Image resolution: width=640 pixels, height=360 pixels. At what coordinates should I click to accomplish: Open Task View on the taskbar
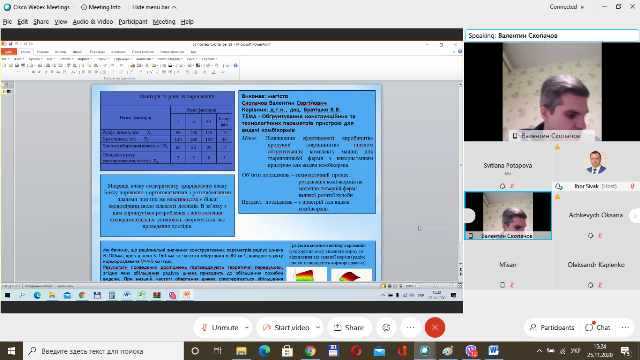click(218, 351)
